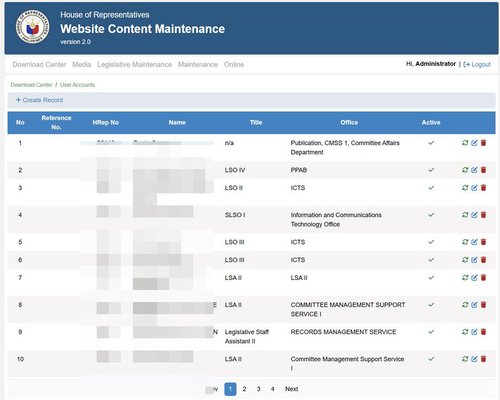Click the House of Representatives seal logo
Image resolution: width=500 pixels, height=400 pixels.
32,27
